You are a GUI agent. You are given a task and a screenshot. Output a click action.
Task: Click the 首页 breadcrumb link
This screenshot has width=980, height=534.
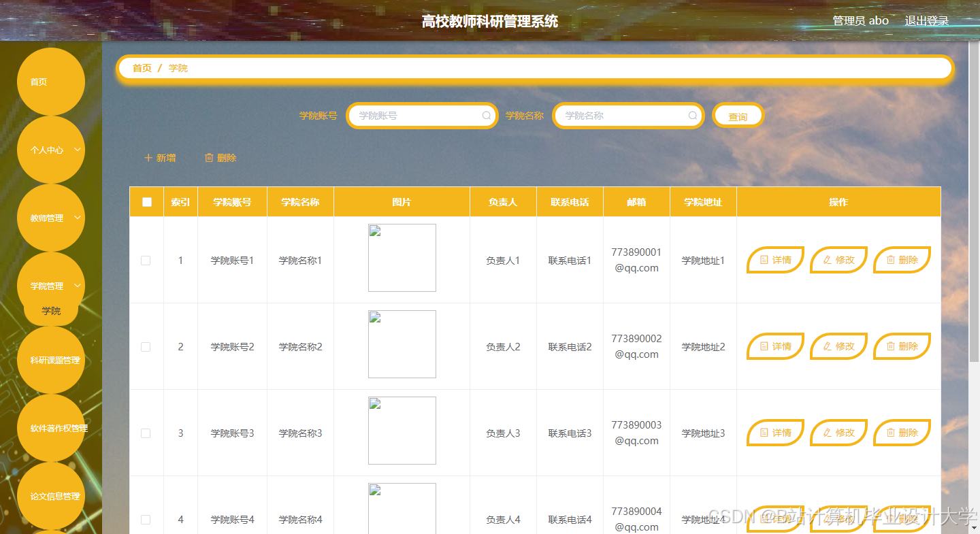pos(142,68)
